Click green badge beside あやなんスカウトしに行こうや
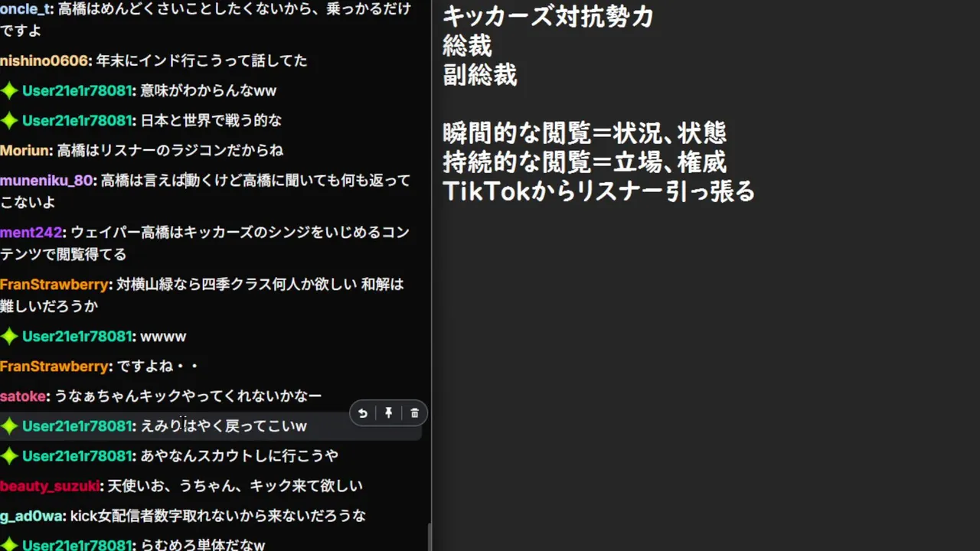The width and height of the screenshot is (980, 551). pyautogui.click(x=9, y=456)
